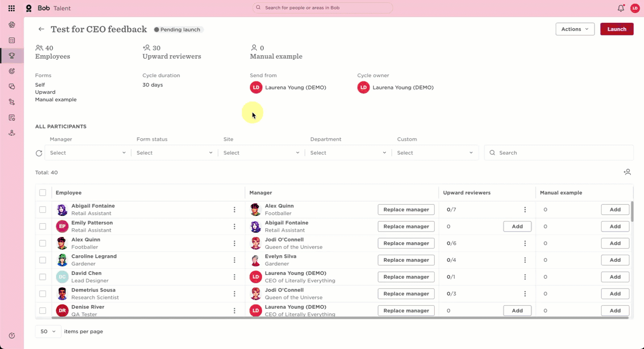Viewport: 644px width, 349px height.
Task: Open Upward reviewers options for Alex Quinn row
Action: pyautogui.click(x=525, y=243)
